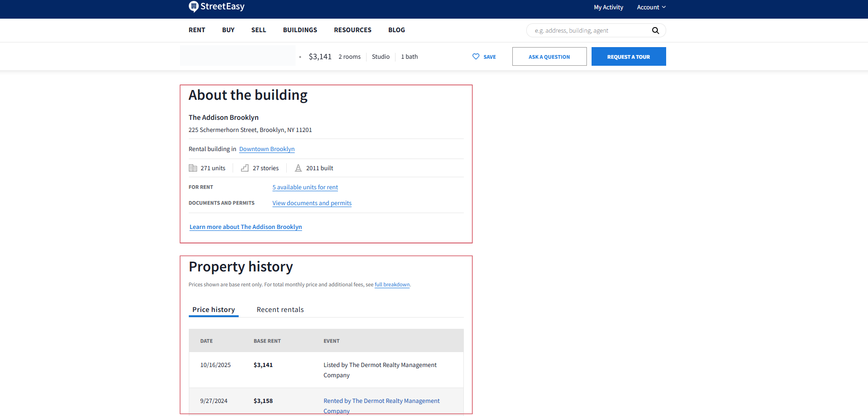This screenshot has height=416, width=868.
Task: Click the stories staircase icon
Action: (245, 168)
